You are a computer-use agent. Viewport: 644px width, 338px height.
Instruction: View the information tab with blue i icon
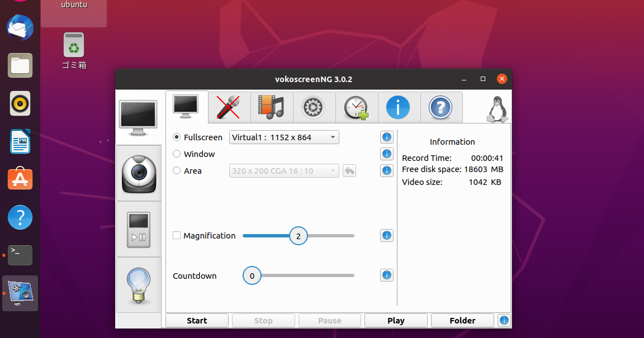(x=399, y=107)
